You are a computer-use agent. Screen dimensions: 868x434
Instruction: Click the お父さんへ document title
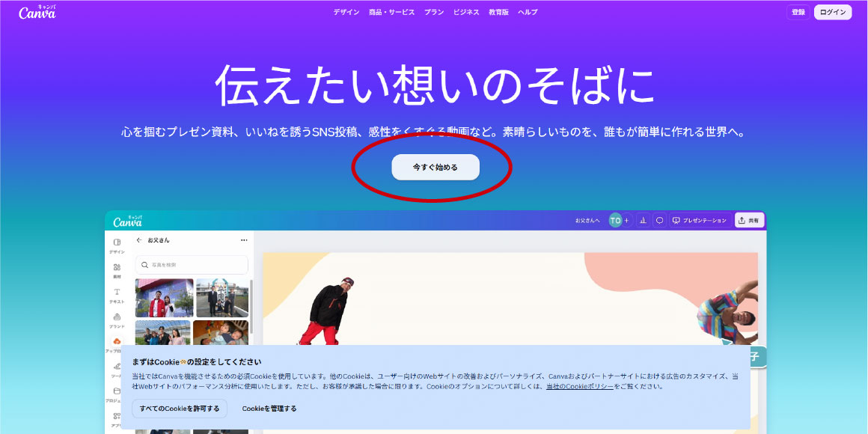pyautogui.click(x=587, y=220)
